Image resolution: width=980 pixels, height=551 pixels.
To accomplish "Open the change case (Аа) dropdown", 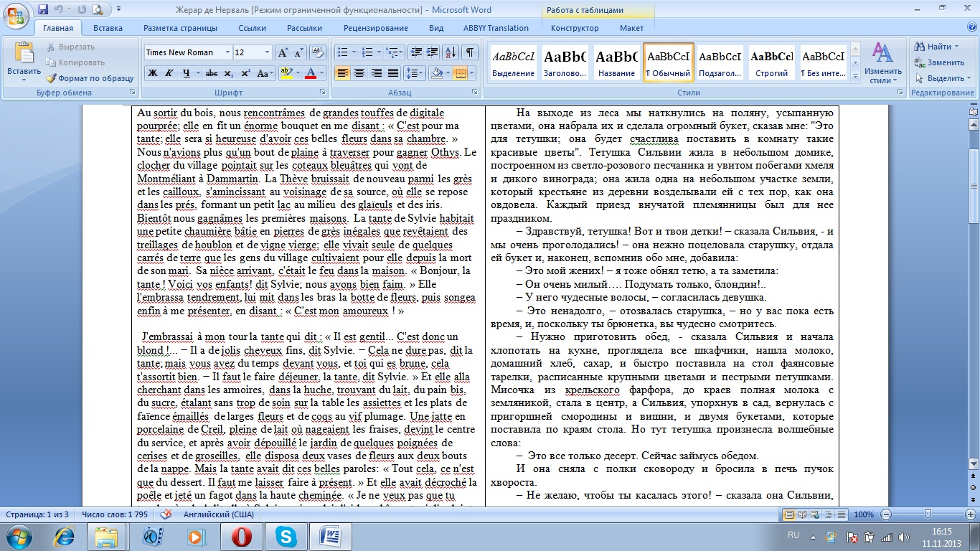I will tap(265, 73).
